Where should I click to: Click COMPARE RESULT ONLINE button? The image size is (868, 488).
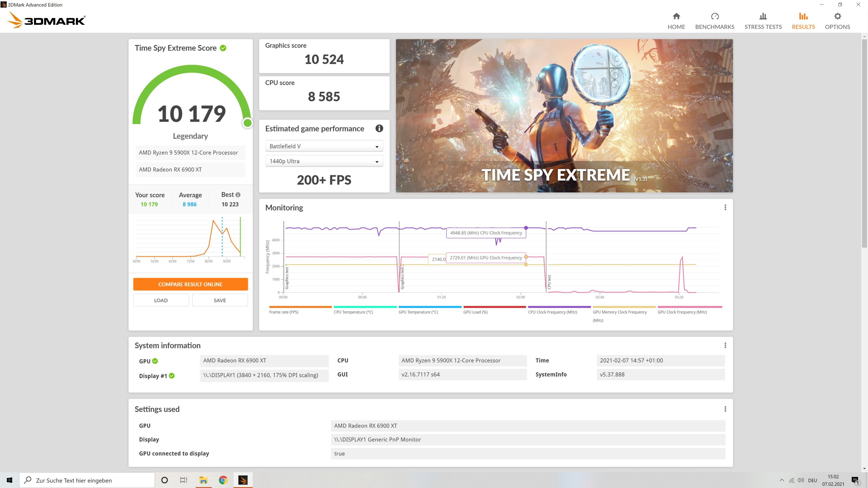[x=190, y=284]
